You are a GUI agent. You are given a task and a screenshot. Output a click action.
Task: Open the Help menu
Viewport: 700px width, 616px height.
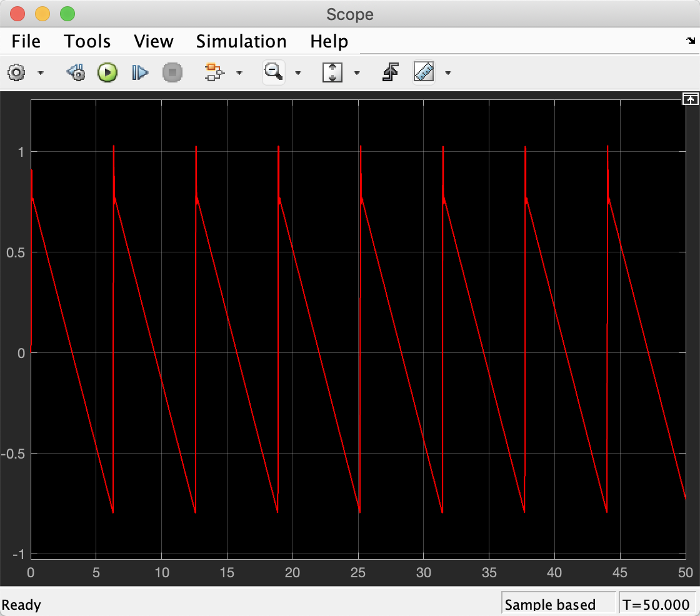[x=329, y=41]
